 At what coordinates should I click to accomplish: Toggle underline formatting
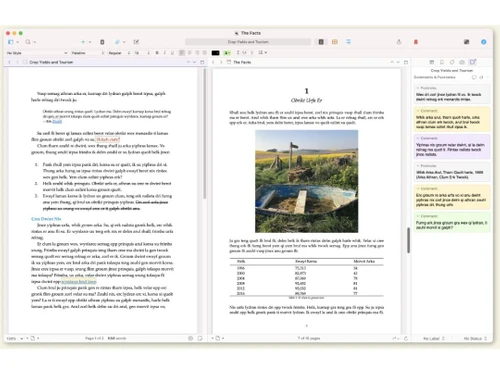tap(172, 53)
